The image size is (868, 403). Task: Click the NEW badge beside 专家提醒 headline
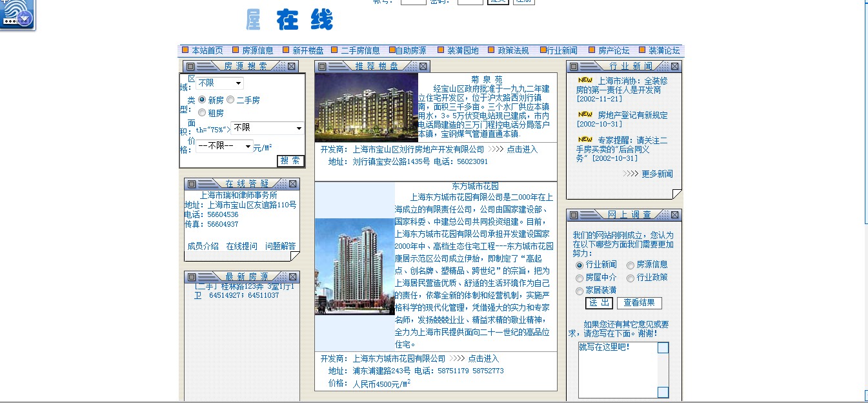pyautogui.click(x=585, y=139)
